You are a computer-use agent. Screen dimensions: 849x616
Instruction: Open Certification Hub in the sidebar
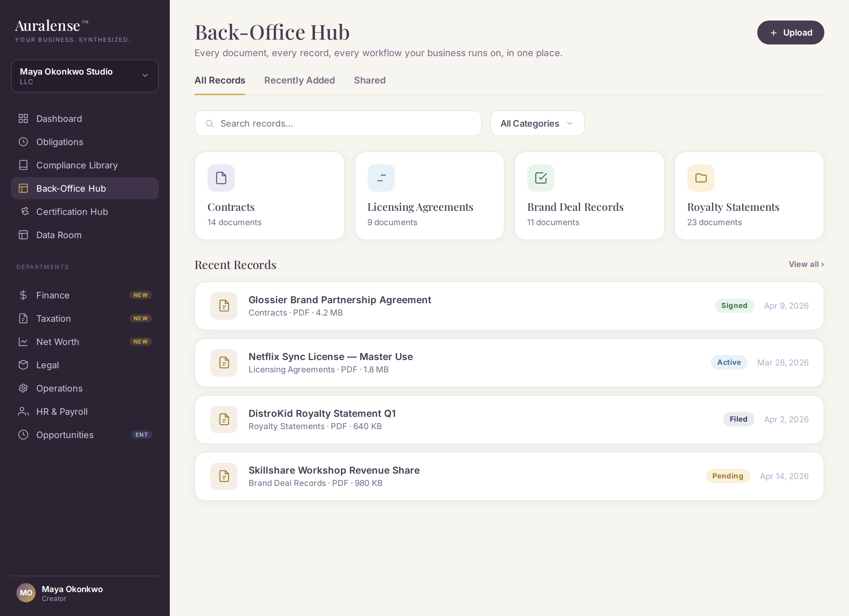pyautogui.click(x=85, y=211)
